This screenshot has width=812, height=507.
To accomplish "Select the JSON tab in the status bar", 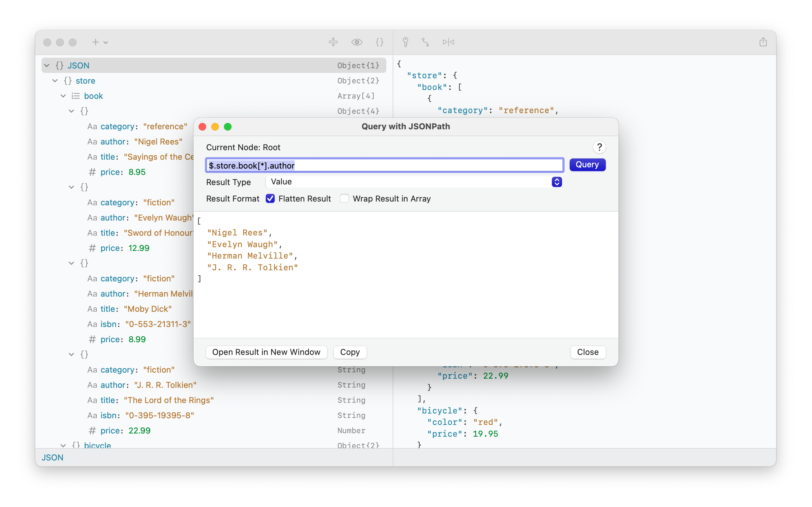I will tap(52, 457).
